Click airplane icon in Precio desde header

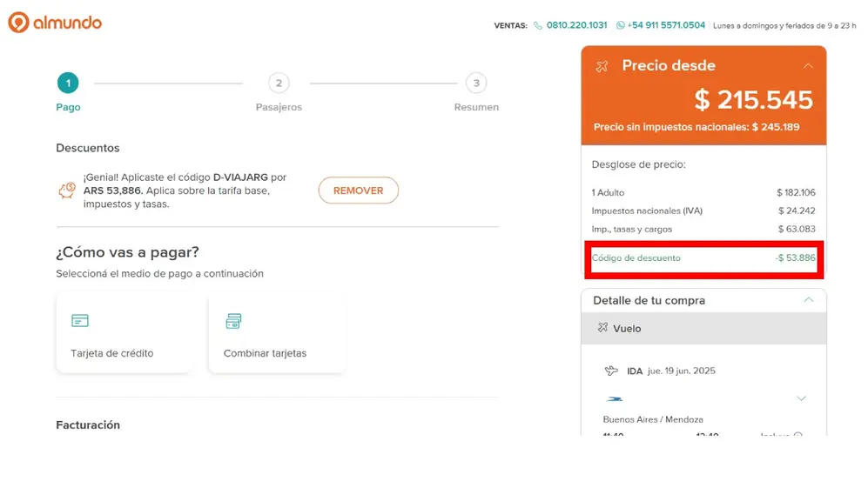point(602,66)
